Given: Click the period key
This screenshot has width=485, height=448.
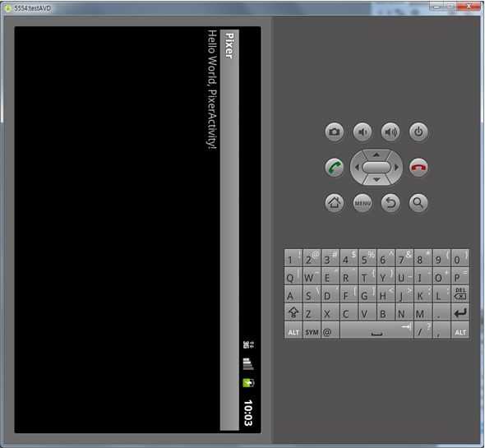Looking at the screenshot, I should 441,312.
